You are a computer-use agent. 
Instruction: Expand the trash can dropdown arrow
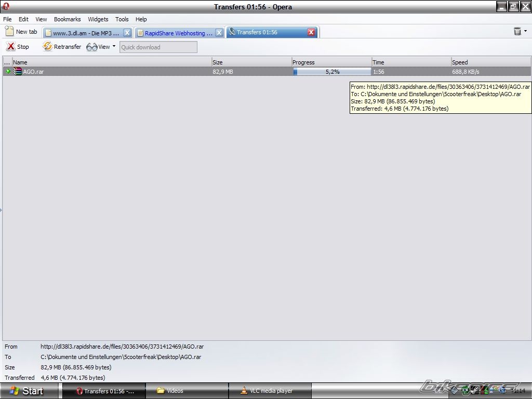[525, 31]
